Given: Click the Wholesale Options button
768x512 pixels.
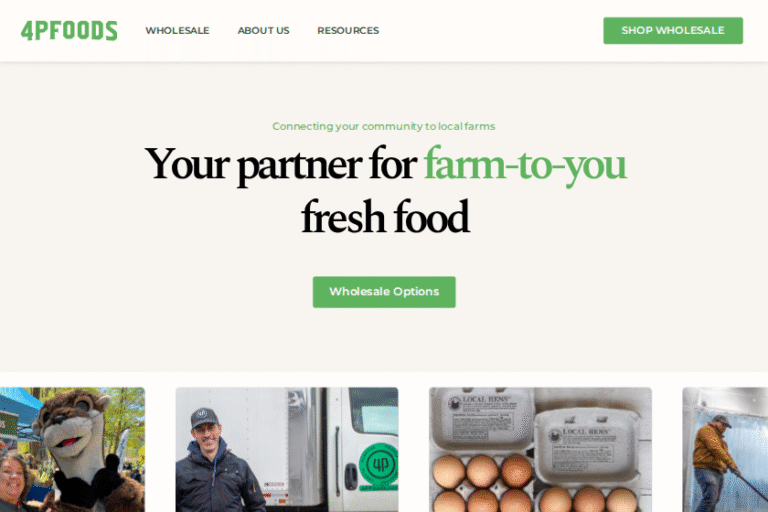Looking at the screenshot, I should pyautogui.click(x=384, y=292).
